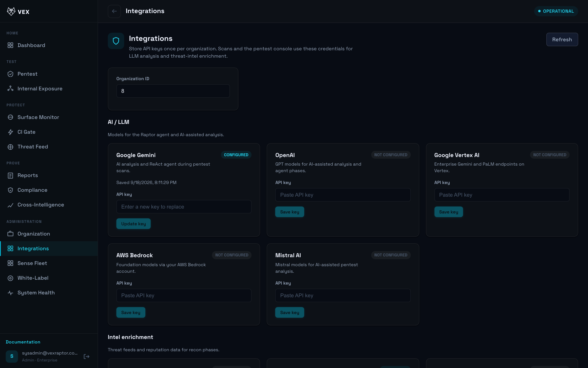Click the Integrations header shield icon
This screenshot has height=368, width=588.
(x=116, y=41)
